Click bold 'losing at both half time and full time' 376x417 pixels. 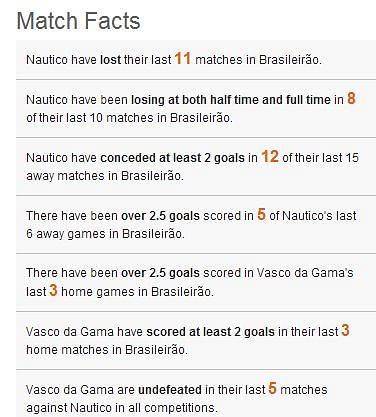tap(231, 100)
